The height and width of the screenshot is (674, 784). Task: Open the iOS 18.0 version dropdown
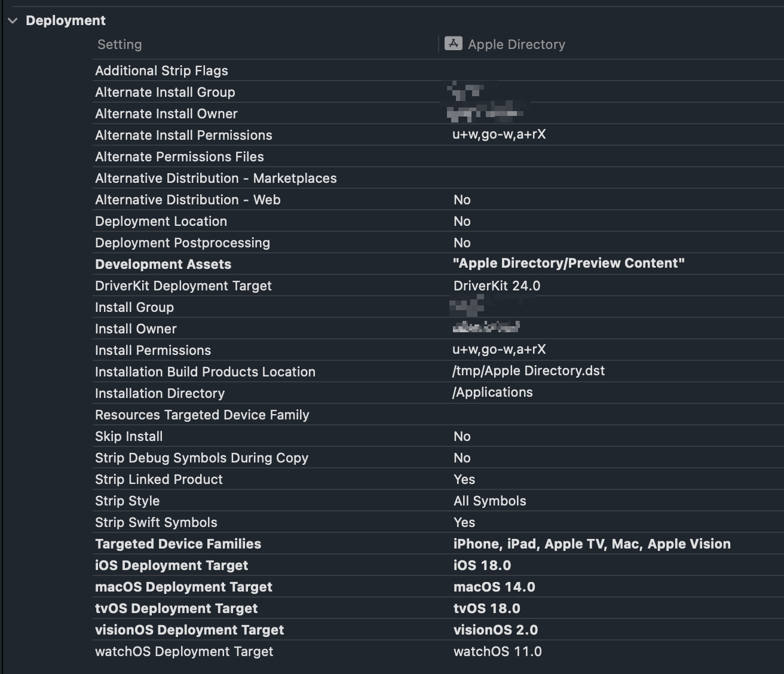(482, 565)
